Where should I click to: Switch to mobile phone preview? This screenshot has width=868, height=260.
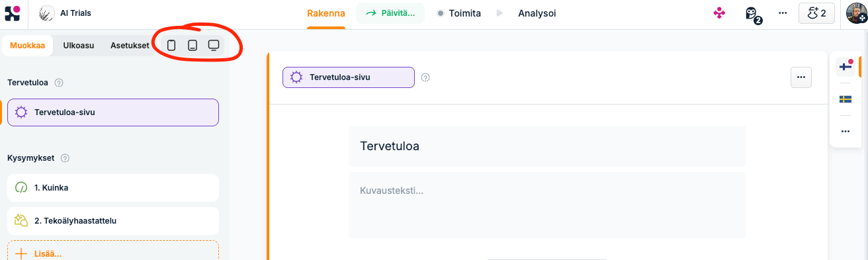click(171, 46)
